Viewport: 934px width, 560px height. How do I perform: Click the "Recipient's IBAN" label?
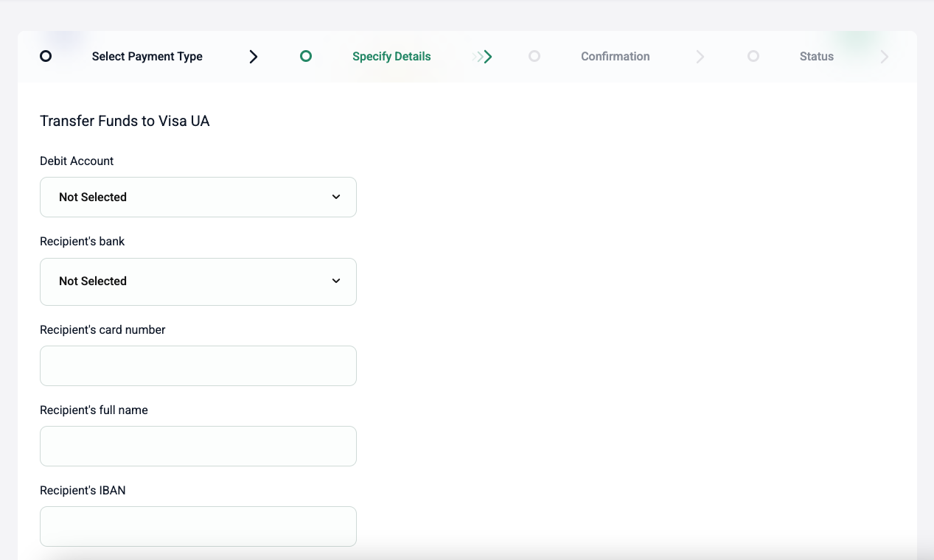point(83,490)
